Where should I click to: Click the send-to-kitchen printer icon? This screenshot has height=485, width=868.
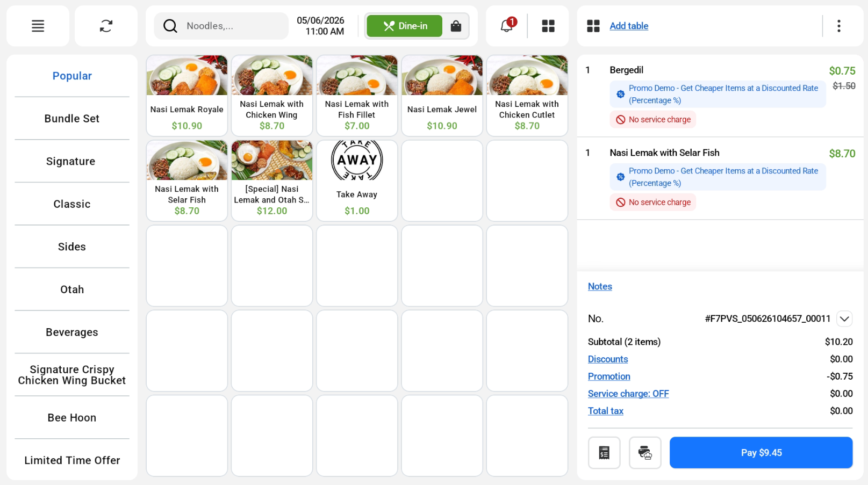click(645, 453)
